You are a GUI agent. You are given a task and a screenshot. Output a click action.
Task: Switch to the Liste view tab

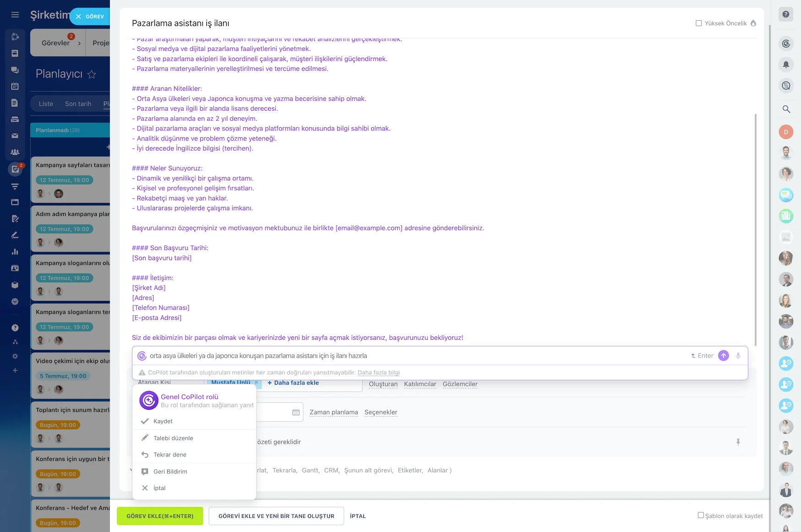[x=46, y=104]
